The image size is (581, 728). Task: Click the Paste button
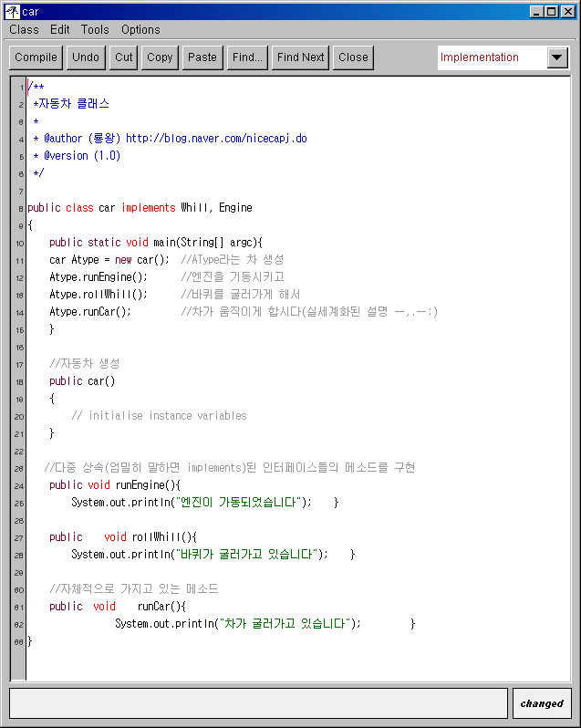(202, 57)
